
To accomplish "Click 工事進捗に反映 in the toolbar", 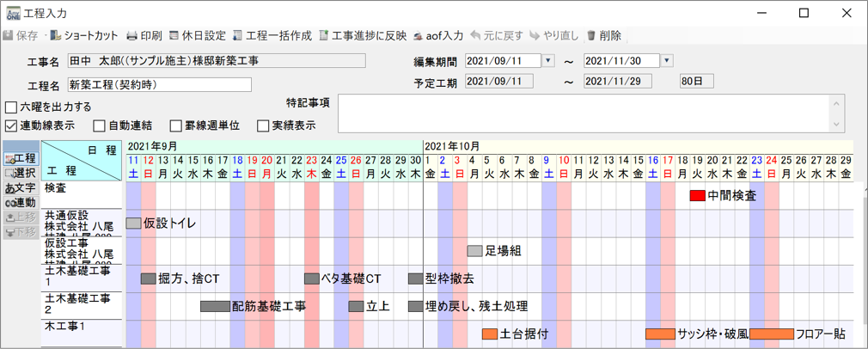I will (364, 36).
